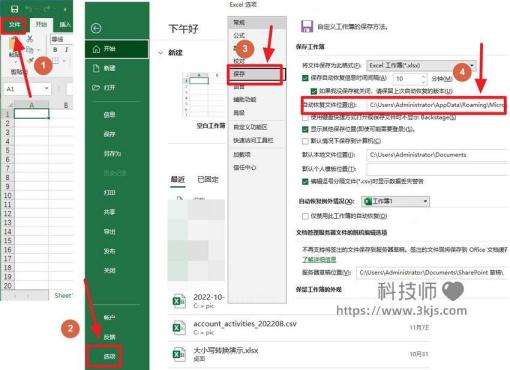This screenshot has height=370, width=510.
Task: Click the home icon beside 开始
Action: [x=96, y=49]
